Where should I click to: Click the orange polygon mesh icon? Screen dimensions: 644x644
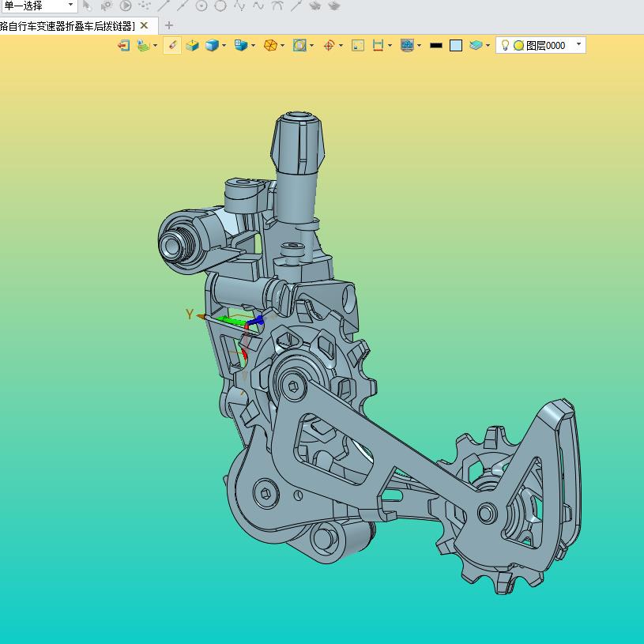(270, 46)
